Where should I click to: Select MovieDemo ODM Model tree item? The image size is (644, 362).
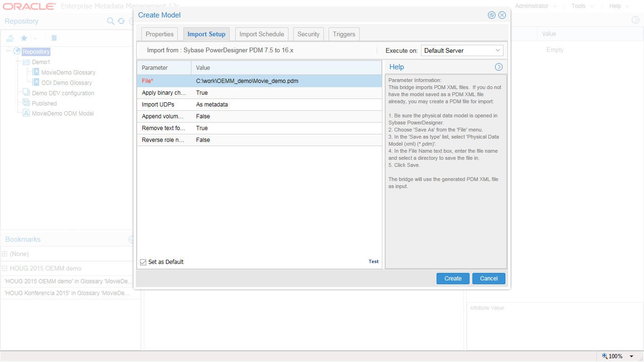click(x=63, y=114)
